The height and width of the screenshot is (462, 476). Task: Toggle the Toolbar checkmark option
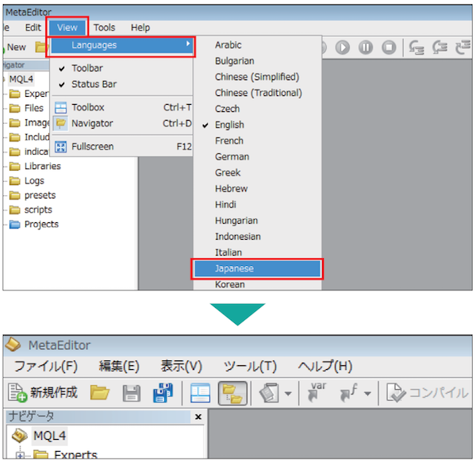pos(121,68)
